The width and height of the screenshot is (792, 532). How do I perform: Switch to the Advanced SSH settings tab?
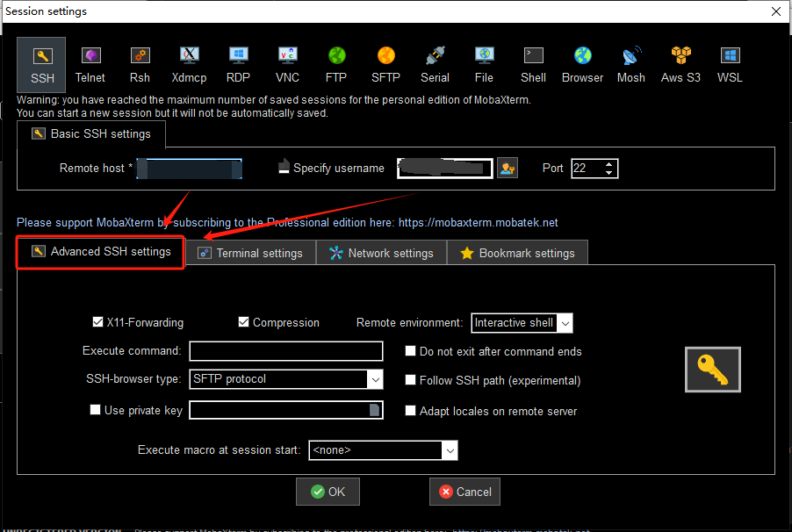pyautogui.click(x=100, y=252)
